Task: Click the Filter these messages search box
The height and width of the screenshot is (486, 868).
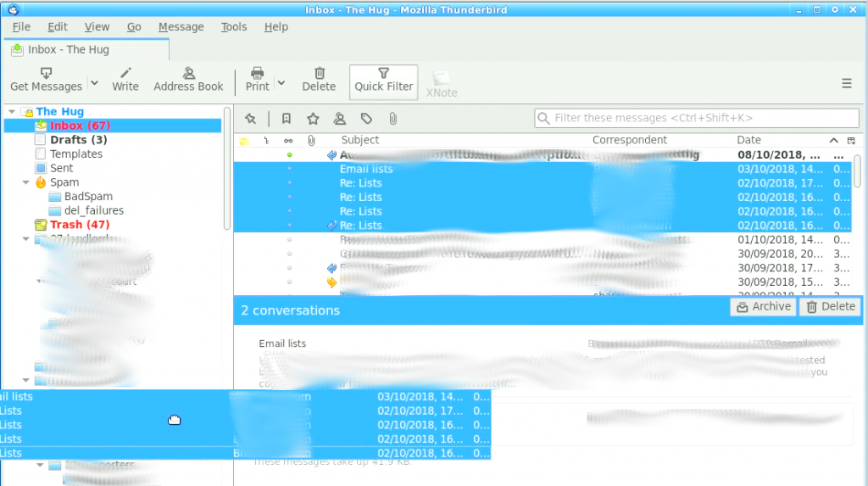Action: pos(697,118)
